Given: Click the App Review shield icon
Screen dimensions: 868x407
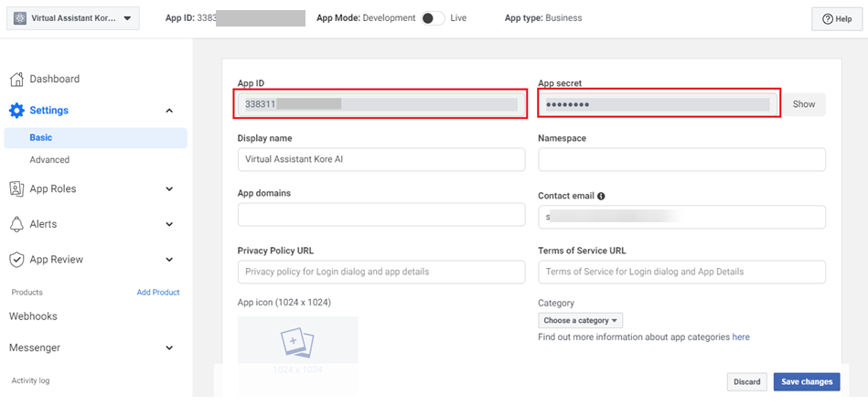Looking at the screenshot, I should pyautogui.click(x=16, y=260).
